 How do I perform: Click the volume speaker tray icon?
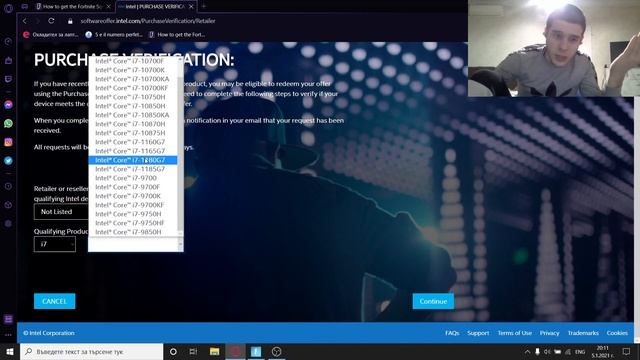(547, 352)
